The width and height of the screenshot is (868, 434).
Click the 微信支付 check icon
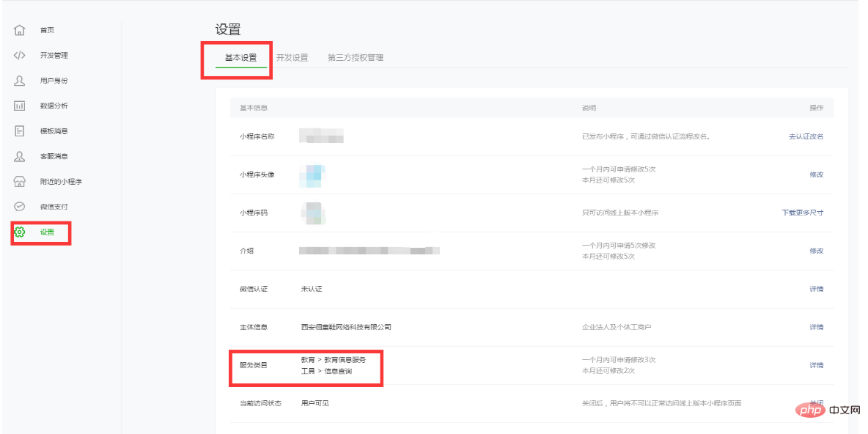pyautogui.click(x=19, y=207)
